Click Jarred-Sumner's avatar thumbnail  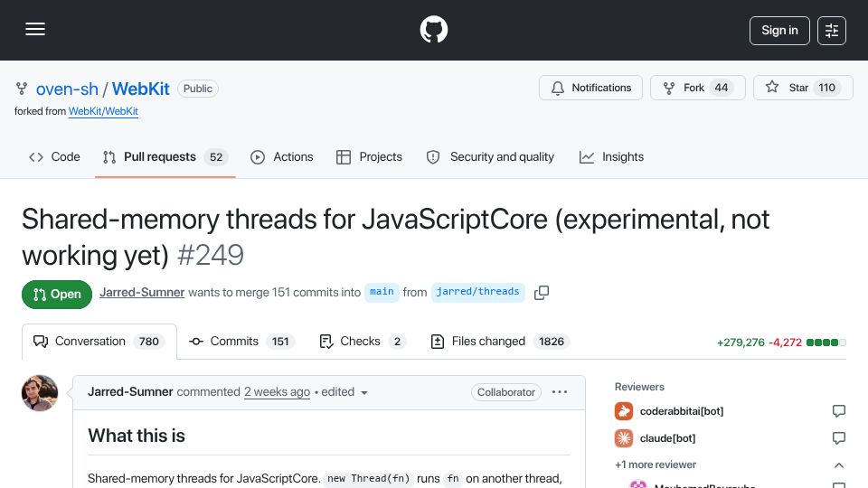point(40,393)
